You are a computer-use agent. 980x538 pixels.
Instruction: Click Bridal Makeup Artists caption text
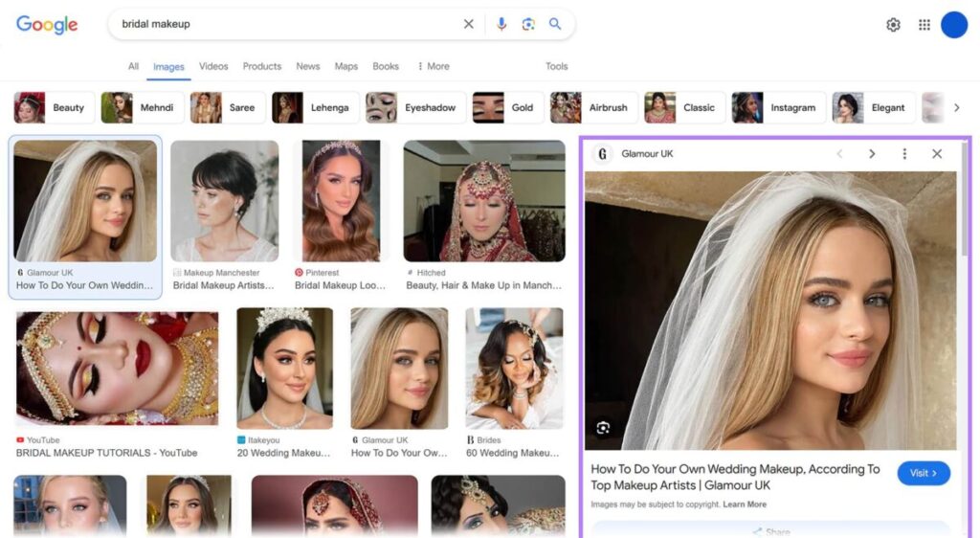(x=223, y=285)
